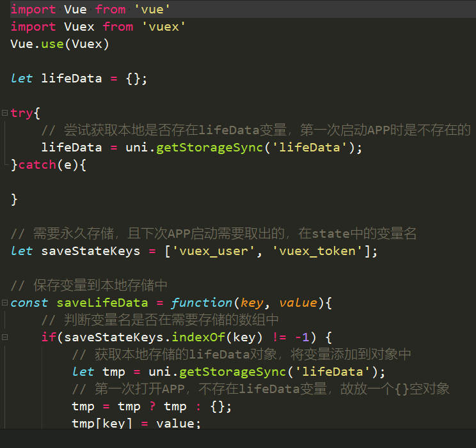Viewport: 476px width, 448px height.
Task: Click the value parameter in function signature
Action: 298,303
